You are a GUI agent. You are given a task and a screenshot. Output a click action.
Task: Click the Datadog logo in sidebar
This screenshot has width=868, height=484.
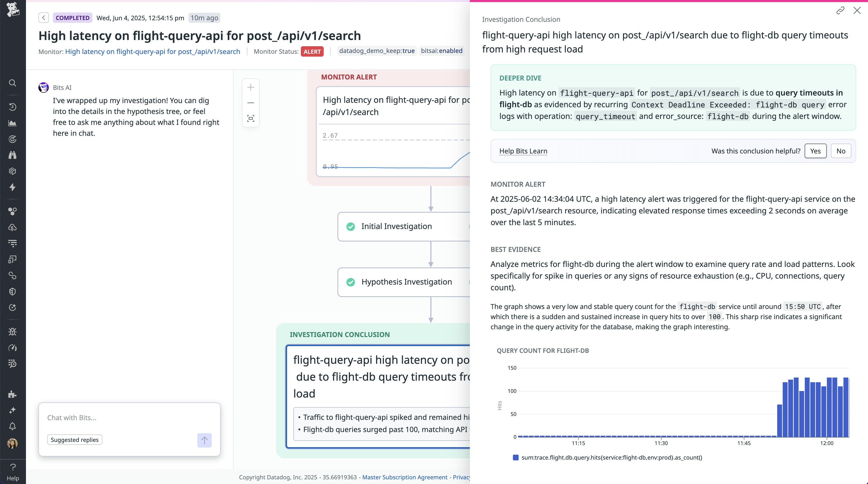pos(13,9)
